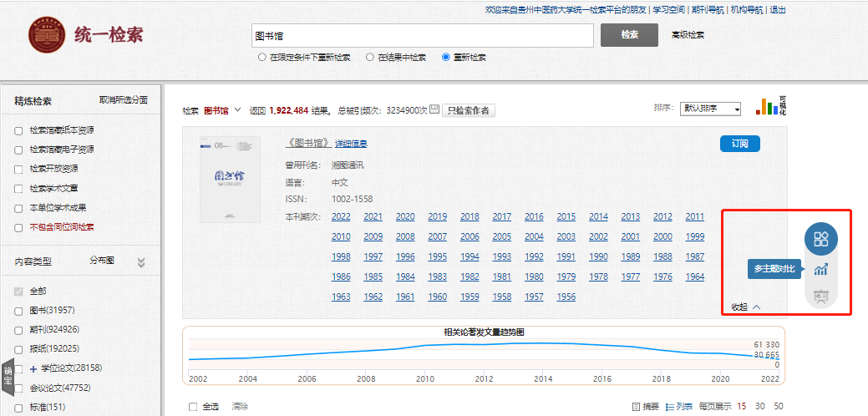This screenshot has height=416, width=868.
Task: Open the multi-topic comparison chart icon
Action: click(x=820, y=269)
